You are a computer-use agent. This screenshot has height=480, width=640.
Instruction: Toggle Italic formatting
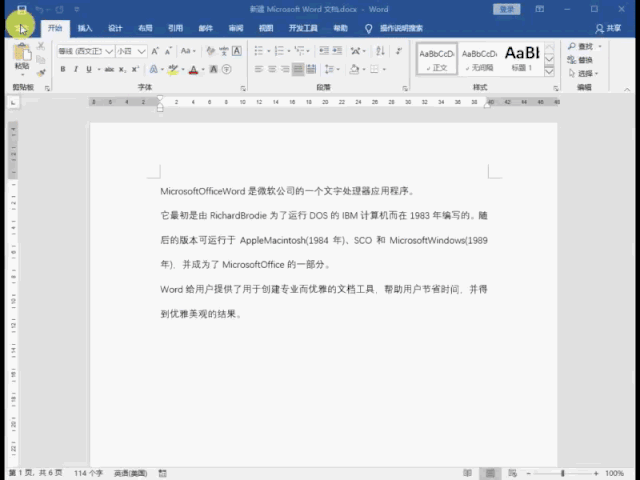coord(75,70)
